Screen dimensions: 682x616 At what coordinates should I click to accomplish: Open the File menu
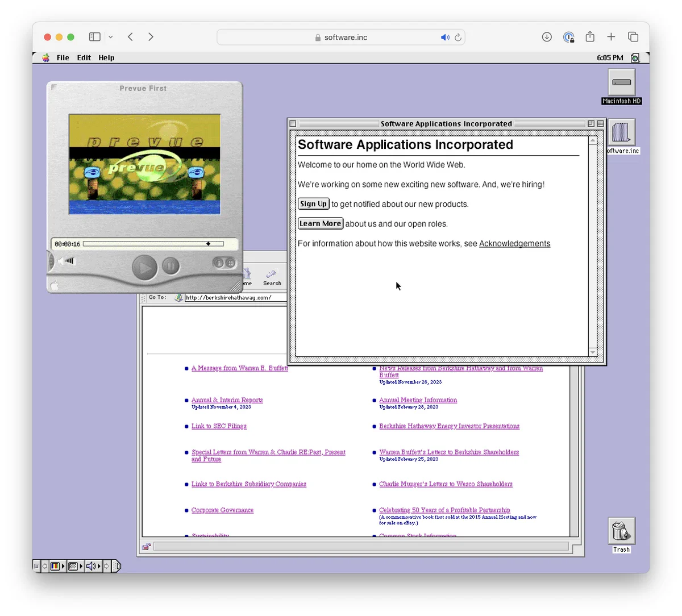(63, 57)
